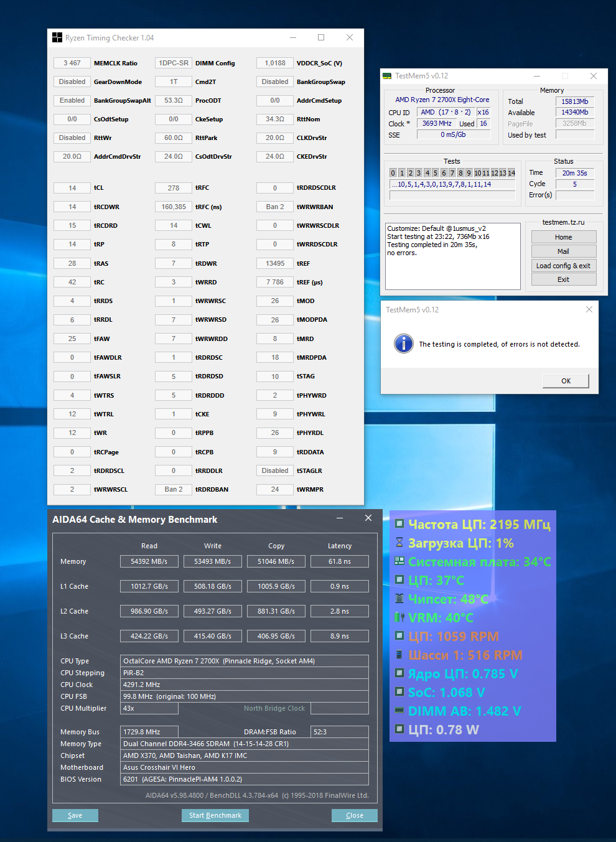Viewport: 616px width, 842px height.
Task: Click the Memory Type DDR4-3466 SDRAM field
Action: pos(245,744)
